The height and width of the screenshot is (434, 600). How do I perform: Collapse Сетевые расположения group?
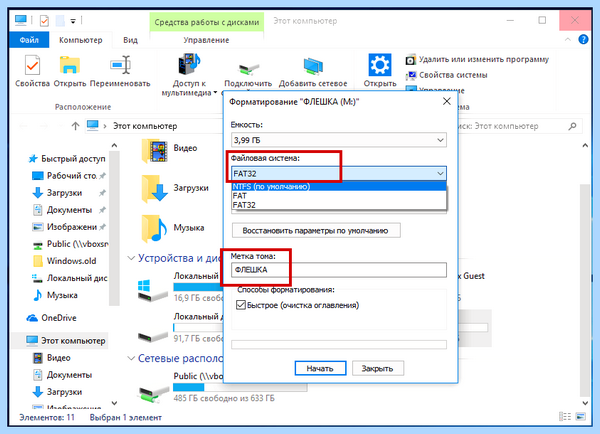131,358
